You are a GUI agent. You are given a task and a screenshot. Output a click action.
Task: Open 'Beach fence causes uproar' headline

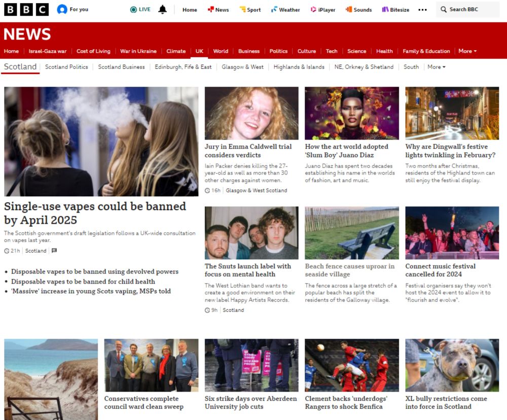click(x=349, y=270)
